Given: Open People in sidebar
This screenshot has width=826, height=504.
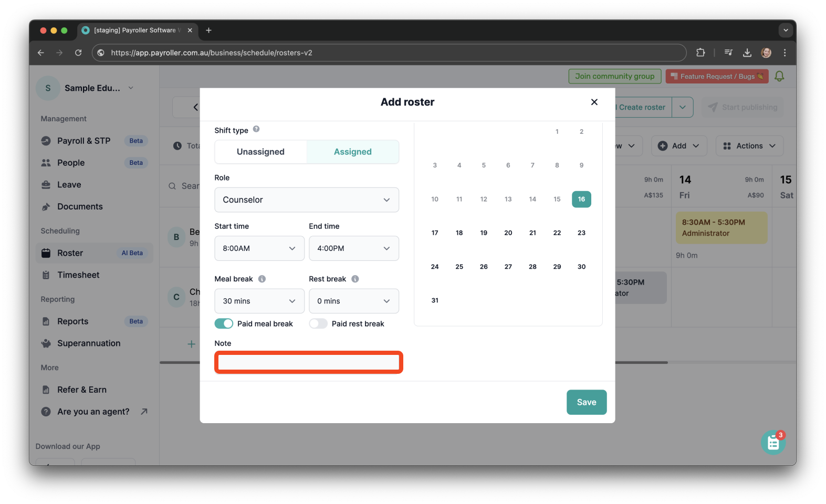Looking at the screenshot, I should coord(95,163).
